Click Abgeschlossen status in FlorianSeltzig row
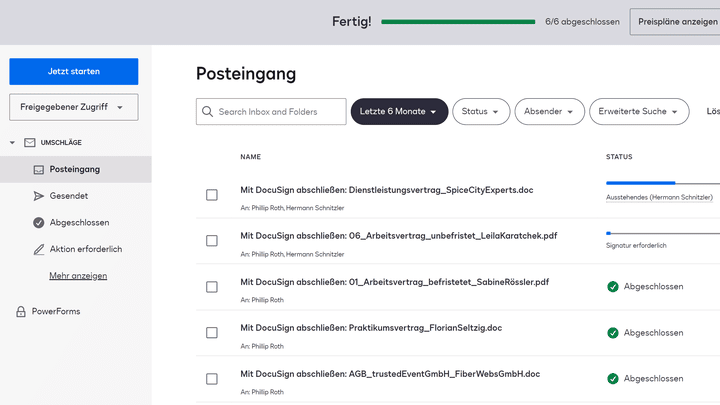720x405 pixels. 653,333
